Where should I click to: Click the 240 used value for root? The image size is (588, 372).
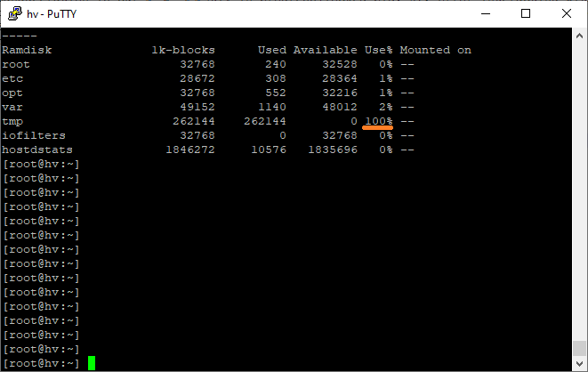tap(276, 64)
